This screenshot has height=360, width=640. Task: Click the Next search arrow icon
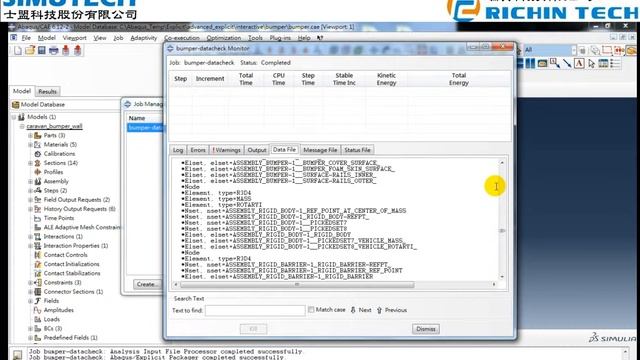pyautogui.click(x=353, y=310)
